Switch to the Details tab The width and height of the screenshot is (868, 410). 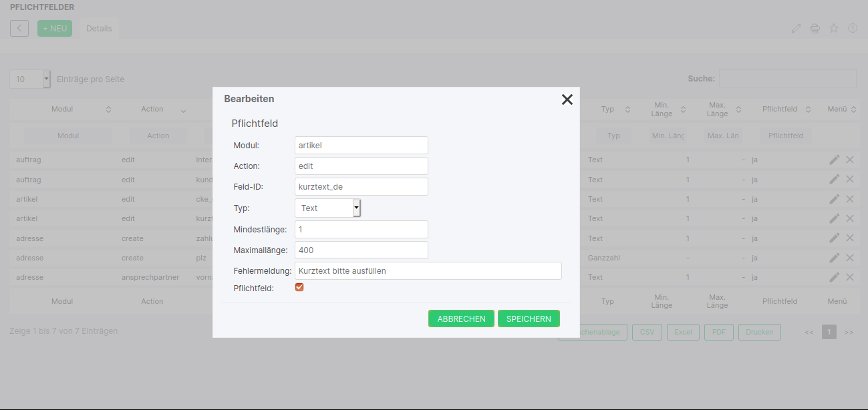(x=99, y=28)
